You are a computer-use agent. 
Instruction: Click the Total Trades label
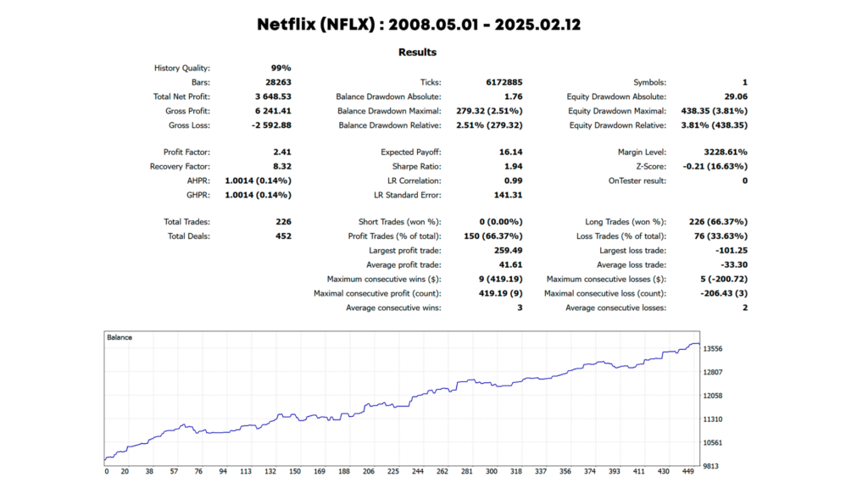click(186, 222)
